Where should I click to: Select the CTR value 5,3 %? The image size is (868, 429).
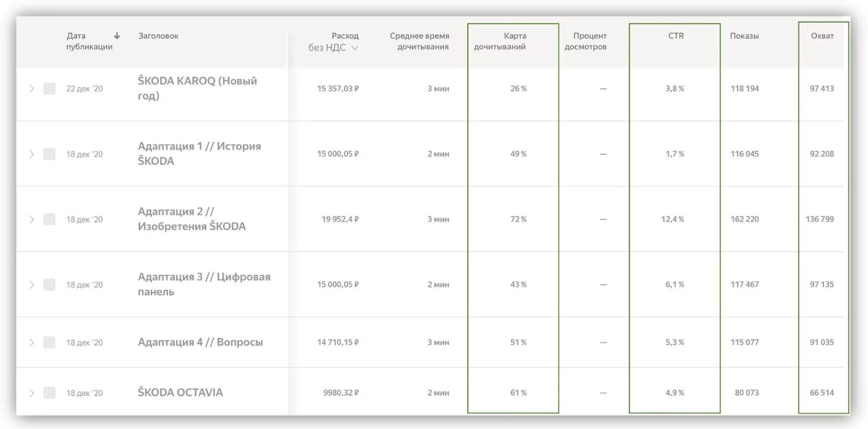coord(675,343)
